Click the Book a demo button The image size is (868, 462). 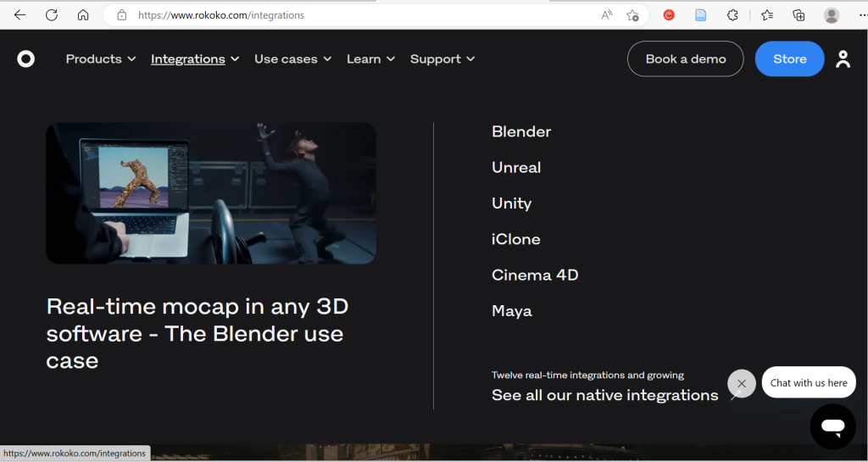click(x=685, y=58)
